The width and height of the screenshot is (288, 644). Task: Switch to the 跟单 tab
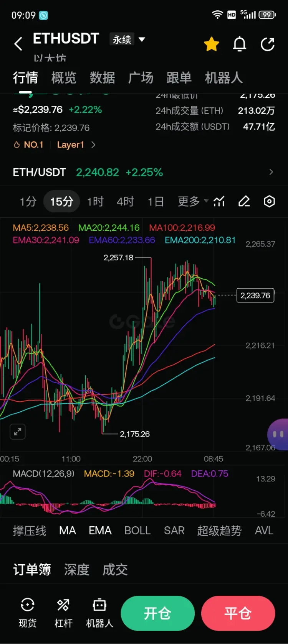(179, 78)
